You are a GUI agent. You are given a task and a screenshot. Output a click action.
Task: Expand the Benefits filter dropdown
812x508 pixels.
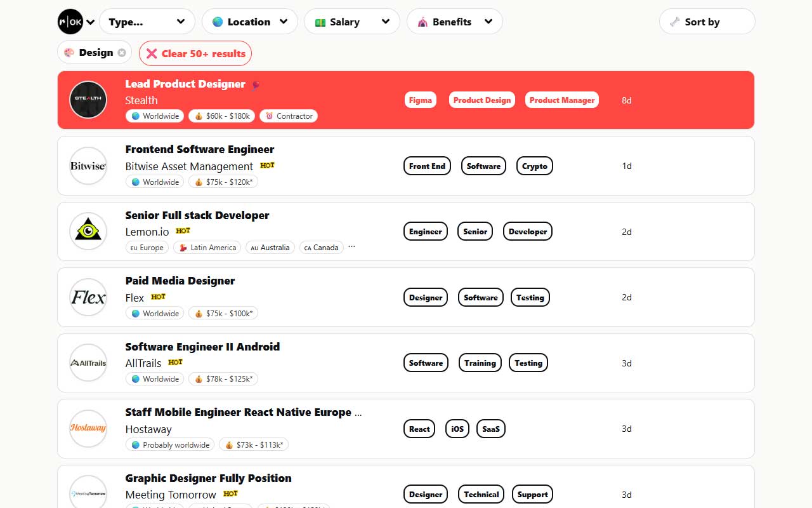pyautogui.click(x=455, y=22)
